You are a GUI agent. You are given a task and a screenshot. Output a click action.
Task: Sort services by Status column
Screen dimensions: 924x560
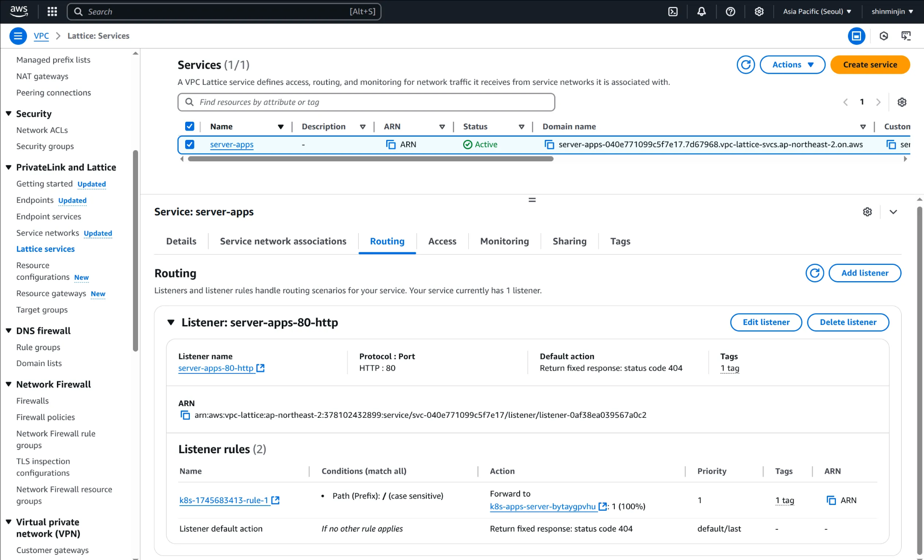521,127
